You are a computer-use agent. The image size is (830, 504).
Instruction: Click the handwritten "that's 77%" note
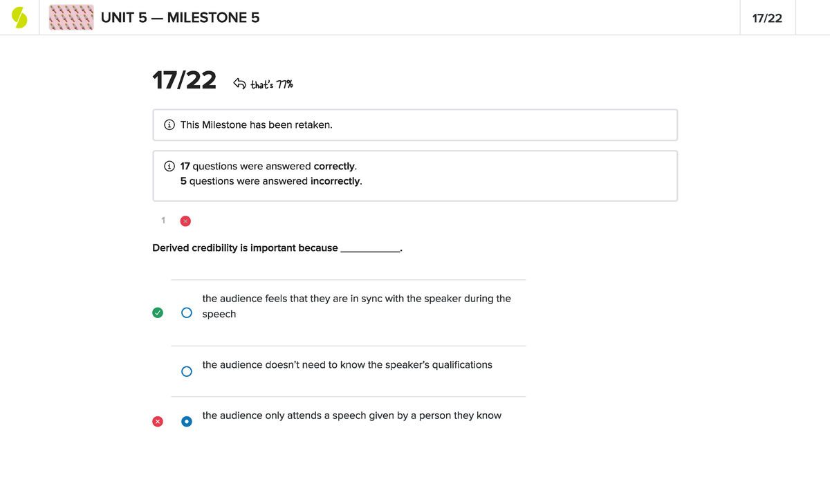[272, 85]
